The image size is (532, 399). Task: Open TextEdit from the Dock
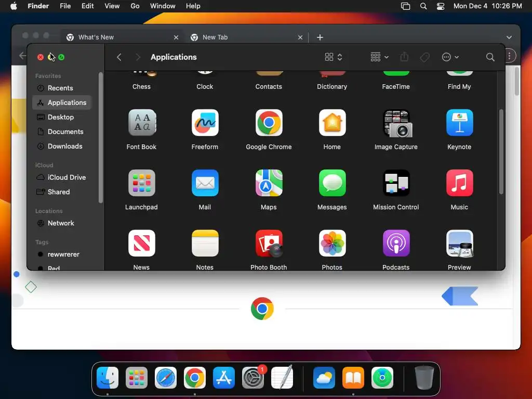tap(282, 378)
